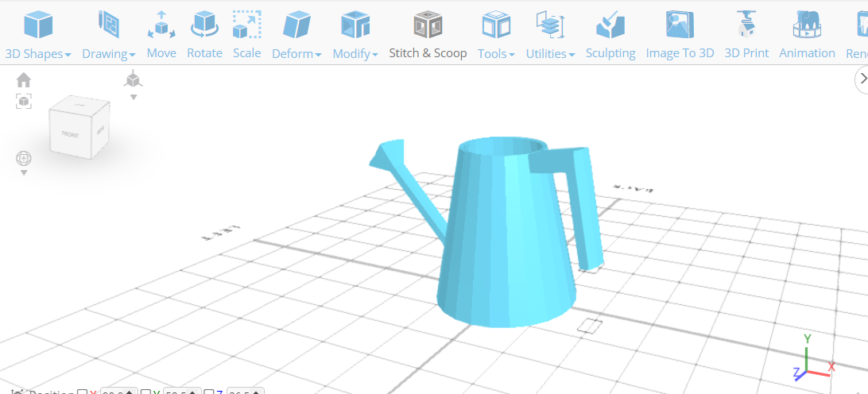Expand arrow below perspective cube icon
The height and width of the screenshot is (394, 868).
tap(134, 98)
